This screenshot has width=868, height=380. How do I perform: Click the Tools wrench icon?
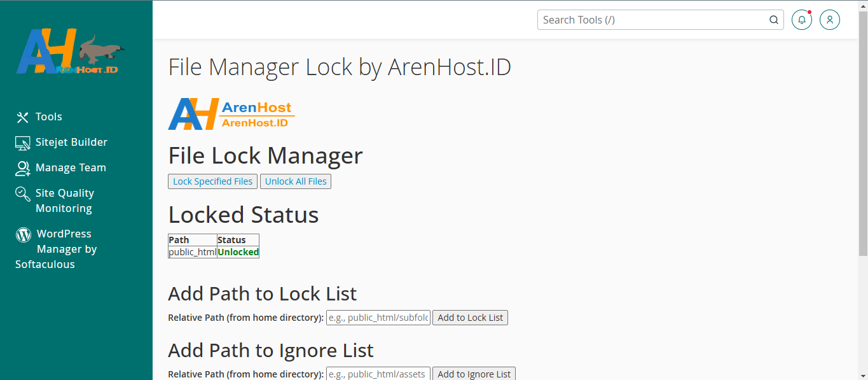pyautogui.click(x=23, y=117)
